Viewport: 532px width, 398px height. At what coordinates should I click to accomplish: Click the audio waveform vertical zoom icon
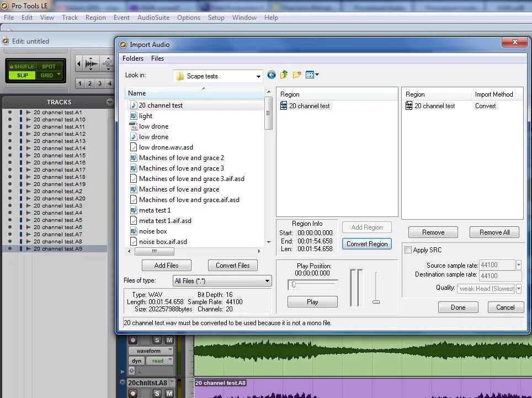91,63
